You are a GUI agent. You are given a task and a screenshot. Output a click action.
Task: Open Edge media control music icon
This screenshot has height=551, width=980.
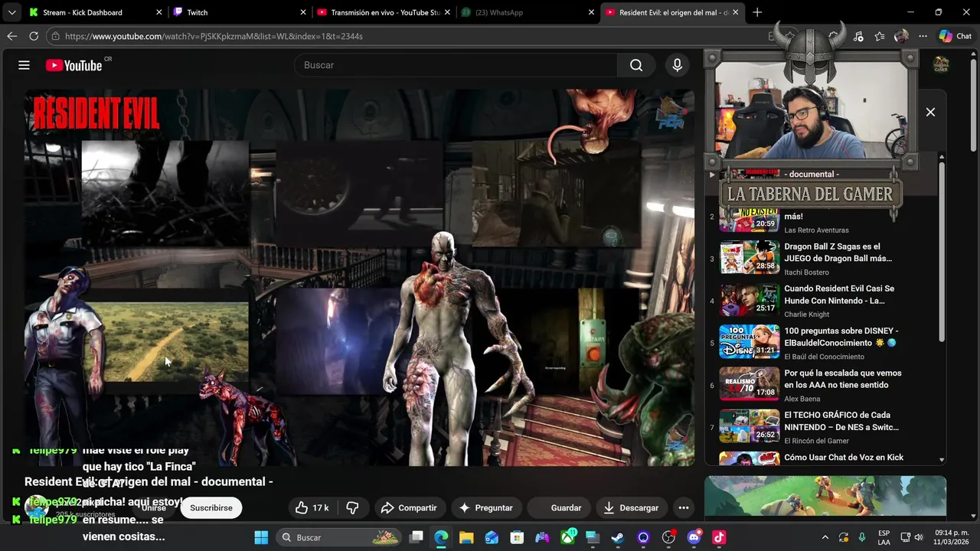click(x=858, y=36)
